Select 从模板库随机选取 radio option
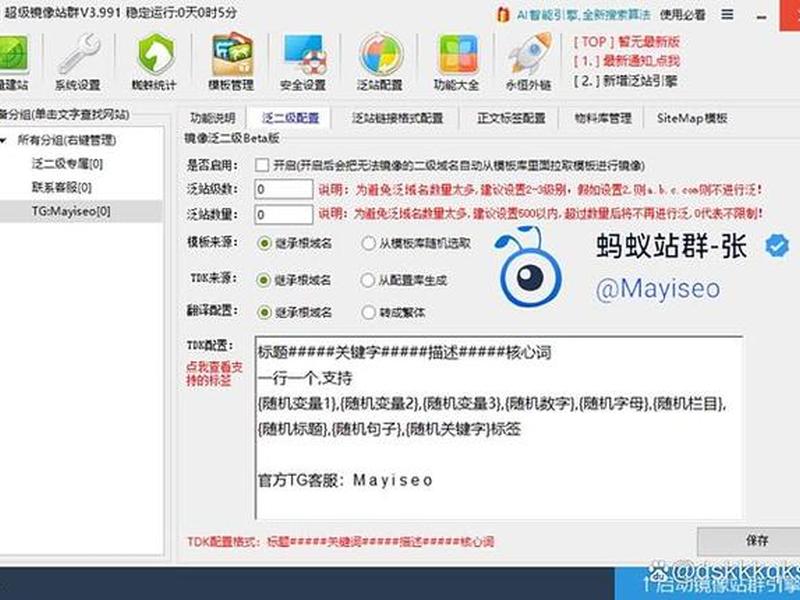The width and height of the screenshot is (800, 600). coord(368,243)
